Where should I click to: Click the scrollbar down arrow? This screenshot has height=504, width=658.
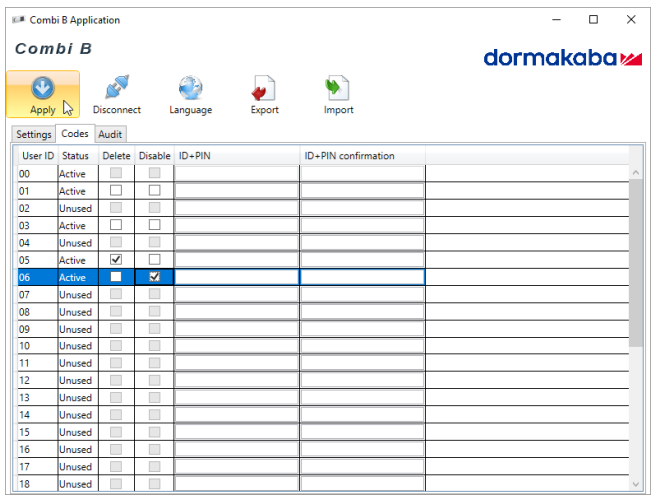pos(636,485)
